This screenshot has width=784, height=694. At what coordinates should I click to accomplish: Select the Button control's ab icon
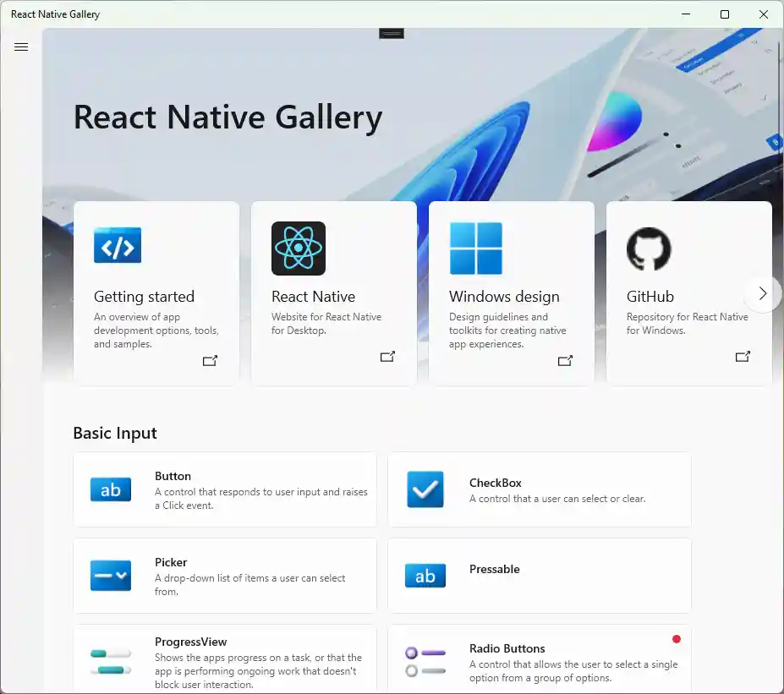(110, 488)
